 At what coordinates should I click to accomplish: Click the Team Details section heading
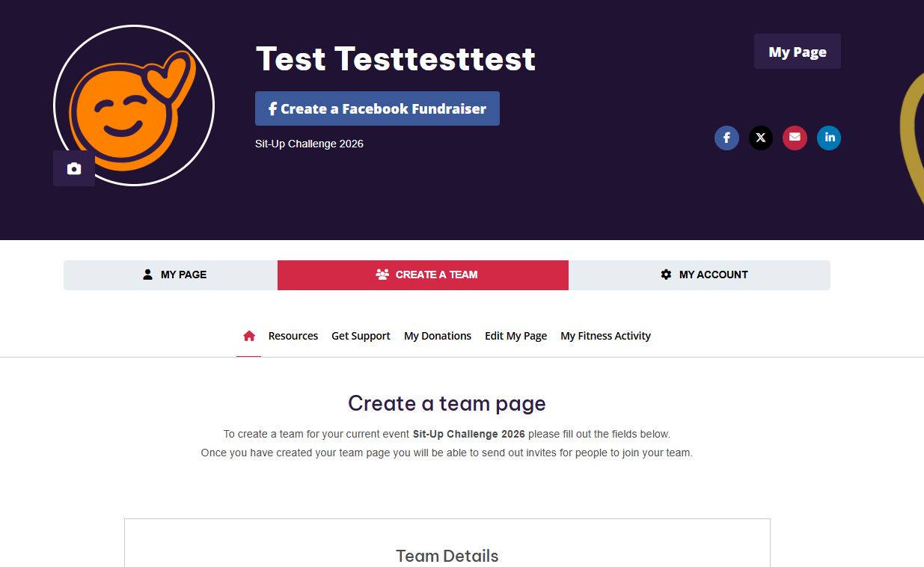[x=447, y=556]
